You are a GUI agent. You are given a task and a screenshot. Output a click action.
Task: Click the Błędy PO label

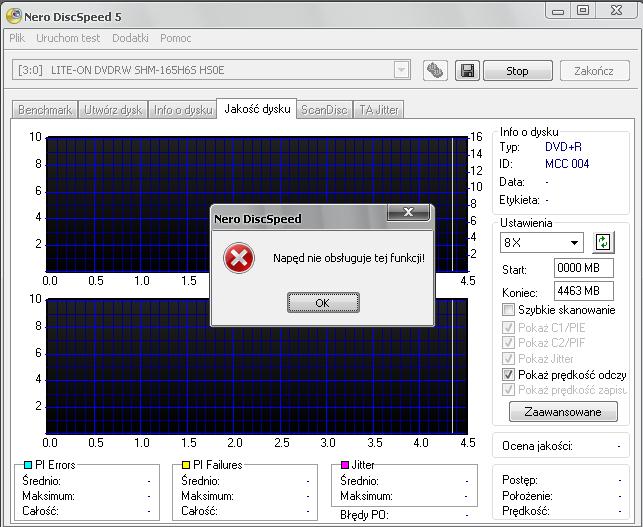coord(364,515)
